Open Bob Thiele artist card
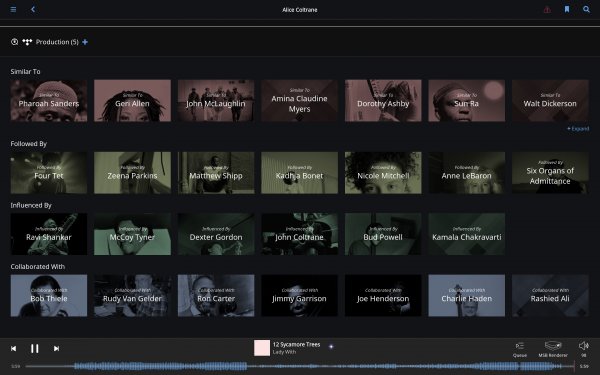This screenshot has height=375, width=600. pyautogui.click(x=49, y=295)
